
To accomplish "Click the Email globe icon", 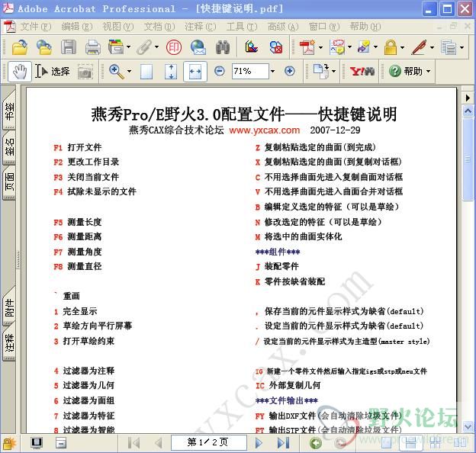I will (198, 47).
